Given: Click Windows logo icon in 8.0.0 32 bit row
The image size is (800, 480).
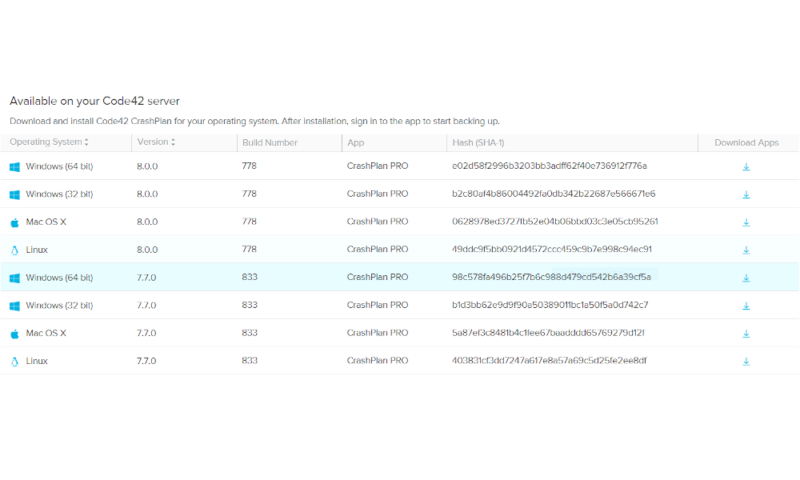Looking at the screenshot, I should pos(15,194).
